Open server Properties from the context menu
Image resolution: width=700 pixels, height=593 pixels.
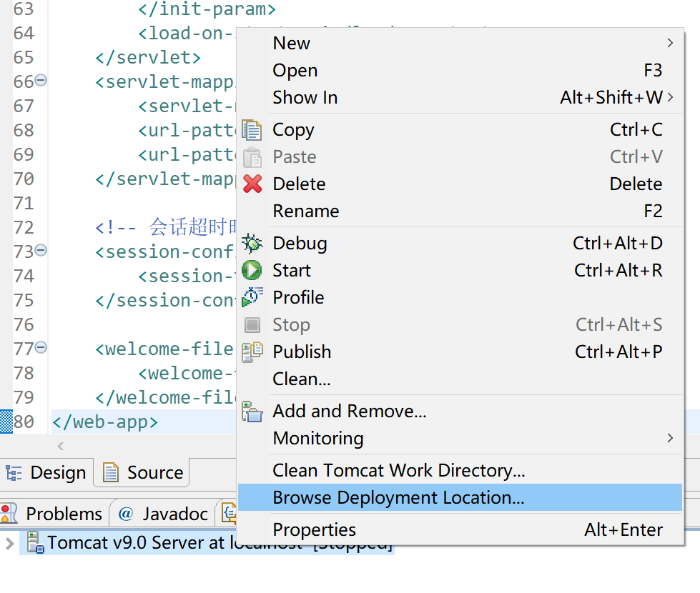(314, 530)
